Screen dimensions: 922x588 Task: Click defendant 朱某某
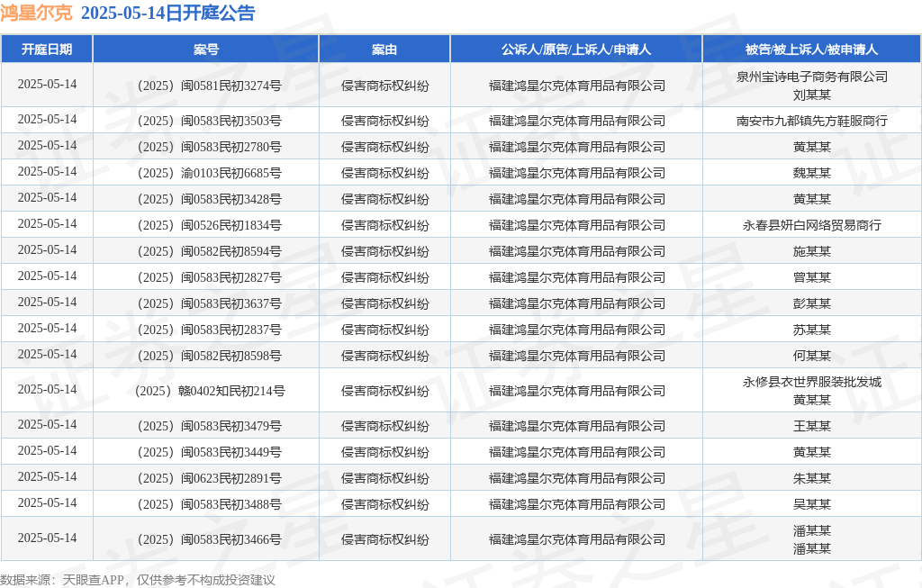[812, 479]
